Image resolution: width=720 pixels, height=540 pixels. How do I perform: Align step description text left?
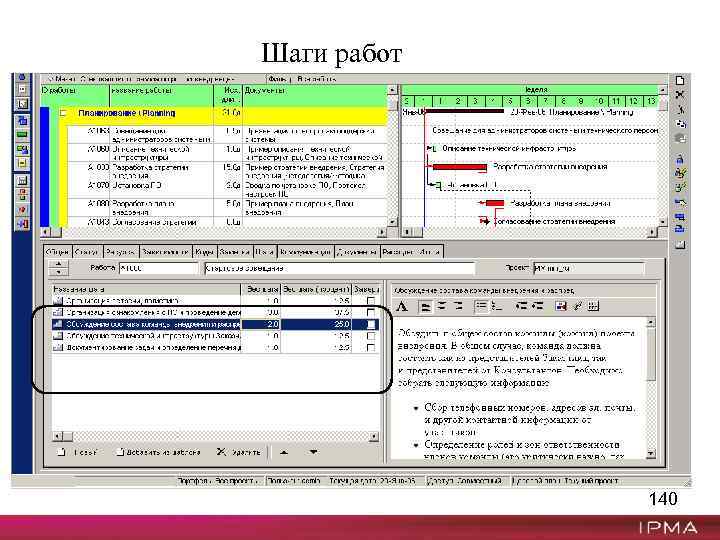pos(426,306)
